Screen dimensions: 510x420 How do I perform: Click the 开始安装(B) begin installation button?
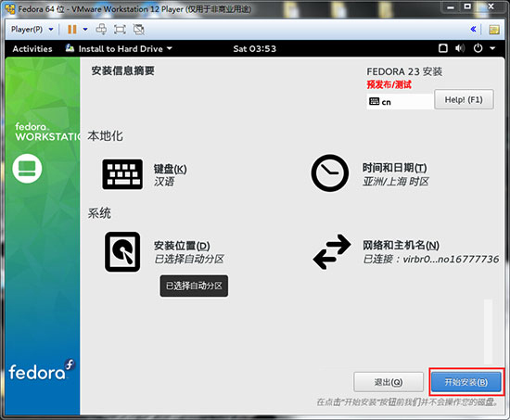466,382
